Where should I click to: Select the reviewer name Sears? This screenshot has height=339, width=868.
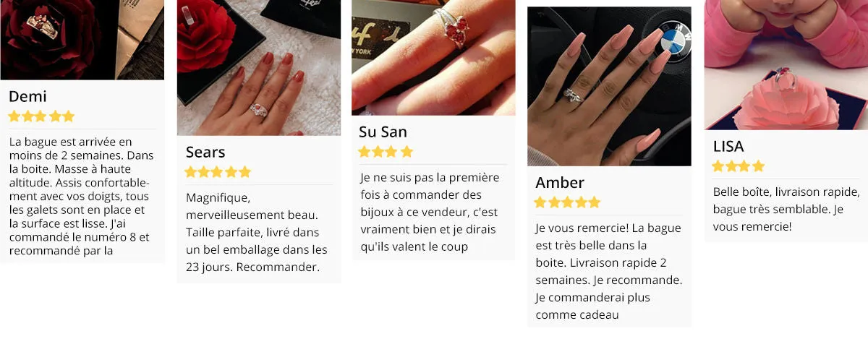(205, 153)
